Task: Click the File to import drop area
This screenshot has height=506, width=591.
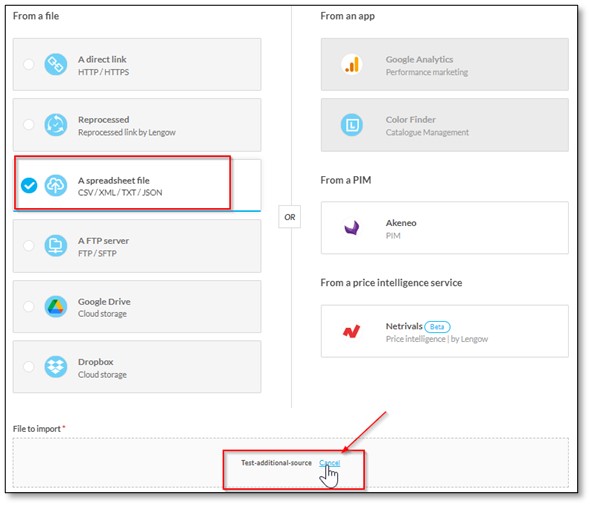Action: 291,463
